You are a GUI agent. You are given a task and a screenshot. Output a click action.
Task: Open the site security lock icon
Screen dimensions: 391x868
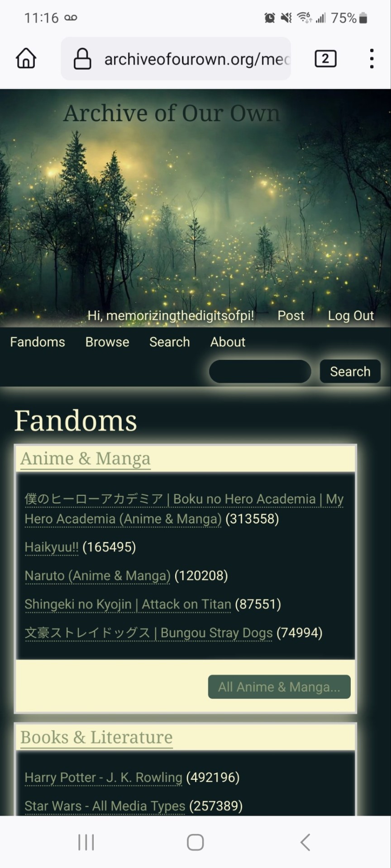(82, 59)
